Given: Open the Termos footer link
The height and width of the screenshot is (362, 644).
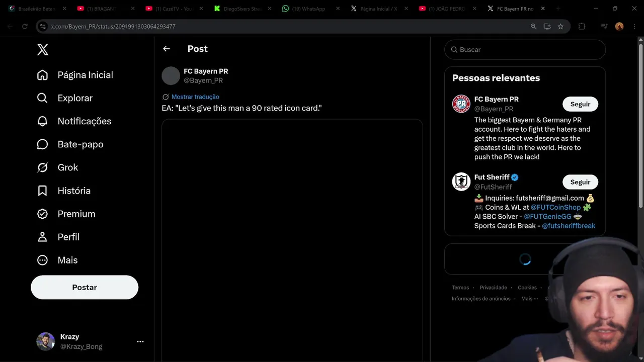Looking at the screenshot, I should tap(460, 288).
